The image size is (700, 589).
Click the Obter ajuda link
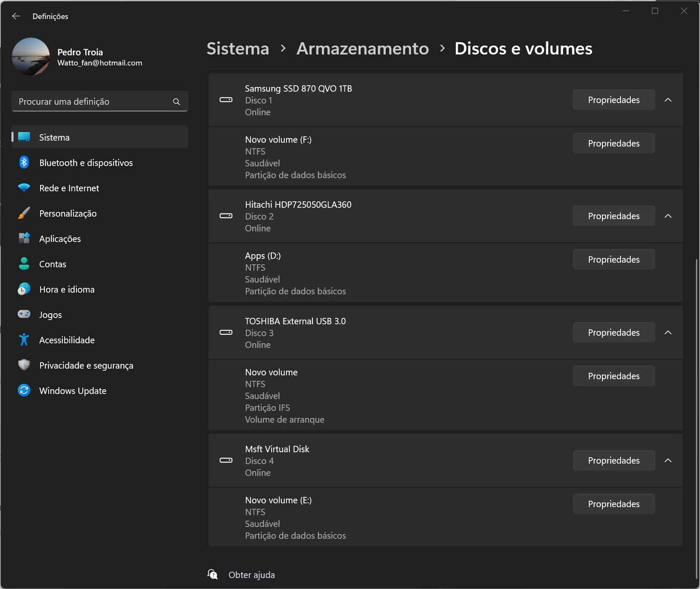tap(251, 575)
